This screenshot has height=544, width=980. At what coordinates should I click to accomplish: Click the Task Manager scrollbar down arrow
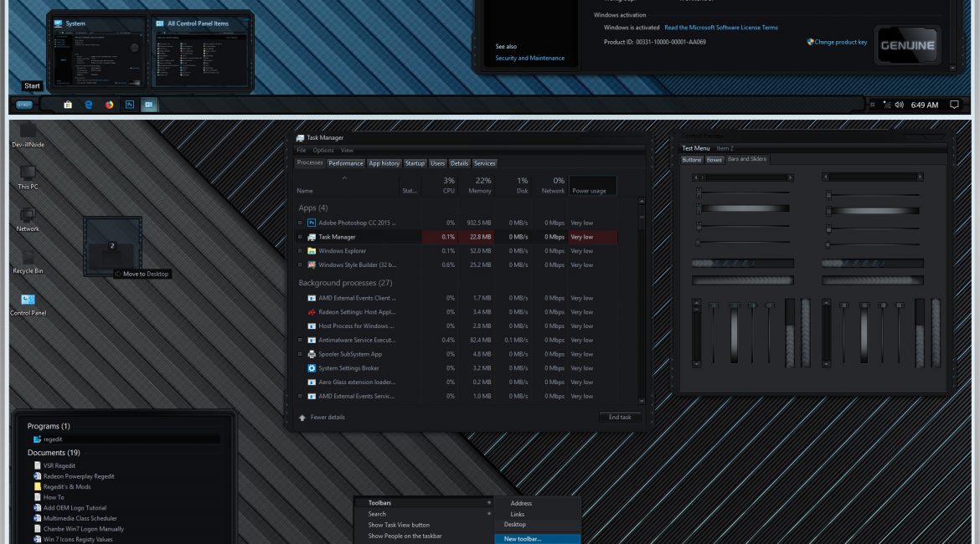coord(642,401)
